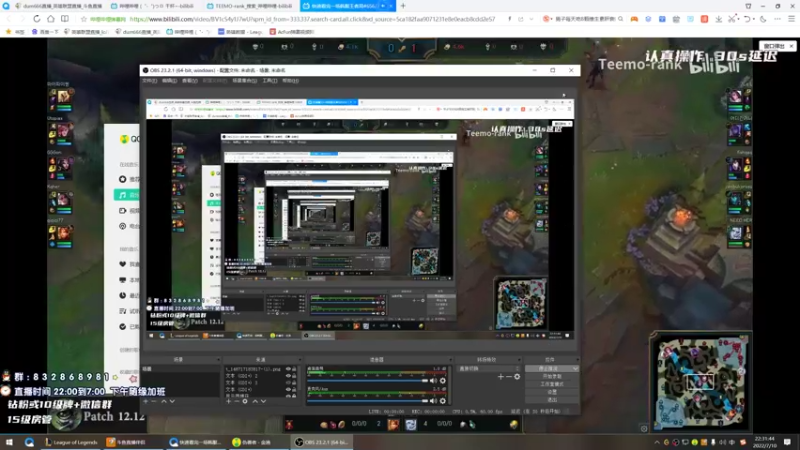This screenshot has height=450, width=800.
Task: Click the sources list scrollbar
Action: (x=299, y=378)
